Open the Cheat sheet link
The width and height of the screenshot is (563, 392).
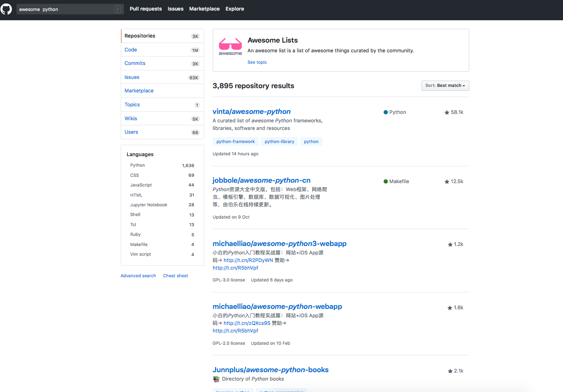[176, 276]
